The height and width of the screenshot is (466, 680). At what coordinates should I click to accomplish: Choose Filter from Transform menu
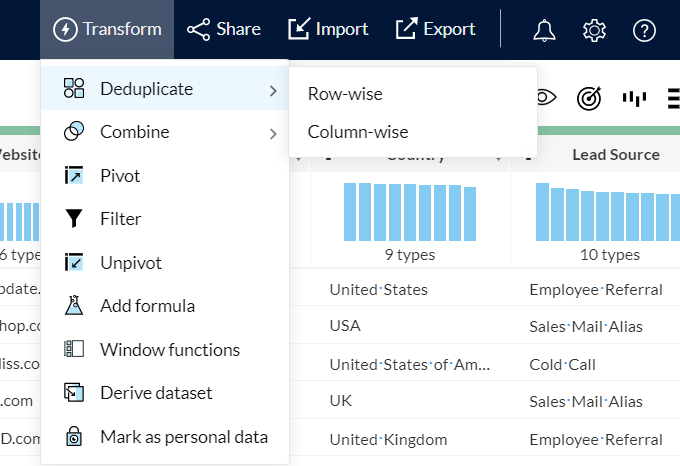[x=120, y=219]
